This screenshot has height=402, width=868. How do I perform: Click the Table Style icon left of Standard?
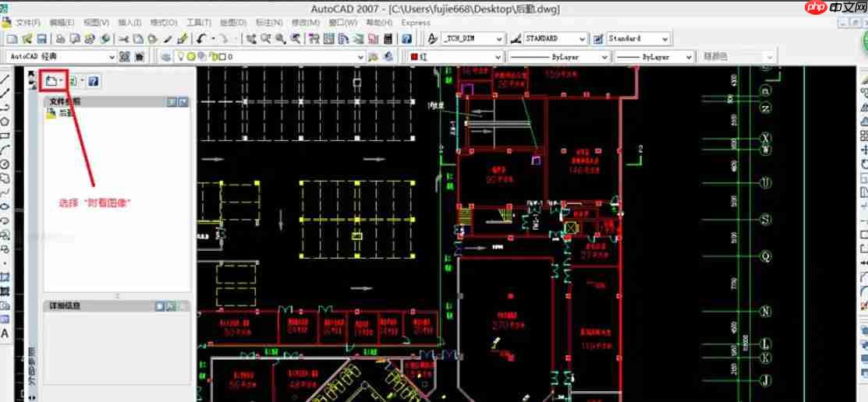click(598, 39)
